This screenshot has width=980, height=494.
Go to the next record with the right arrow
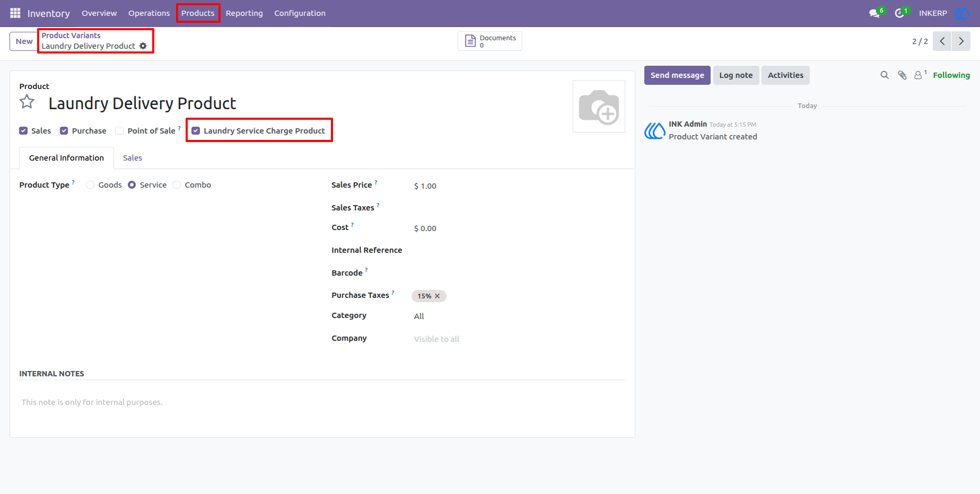point(961,41)
